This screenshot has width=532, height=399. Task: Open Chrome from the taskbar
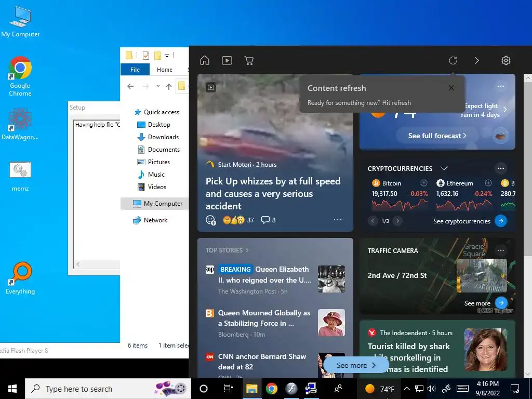point(271,389)
